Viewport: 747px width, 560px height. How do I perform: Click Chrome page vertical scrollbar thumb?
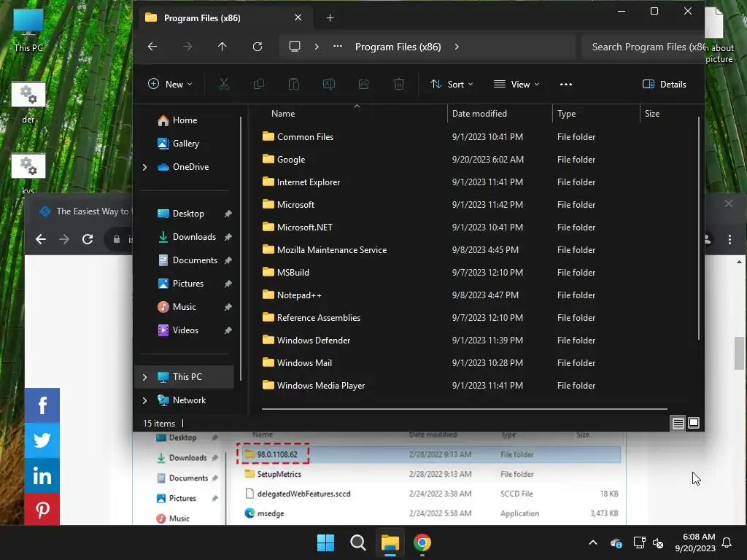tap(739, 353)
